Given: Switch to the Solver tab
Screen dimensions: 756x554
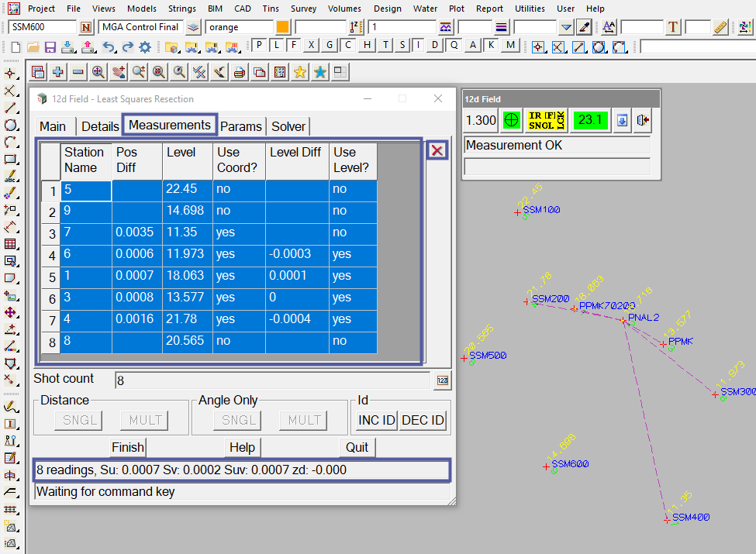Looking at the screenshot, I should click(288, 126).
